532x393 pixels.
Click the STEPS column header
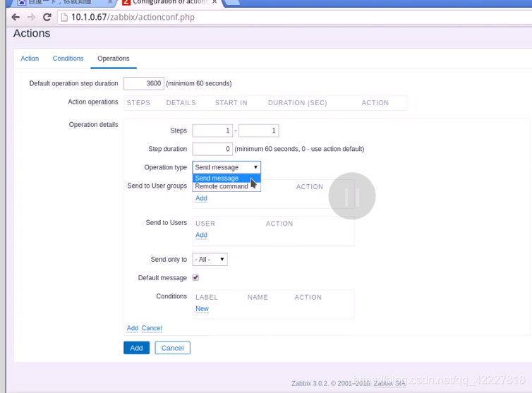pyautogui.click(x=138, y=103)
